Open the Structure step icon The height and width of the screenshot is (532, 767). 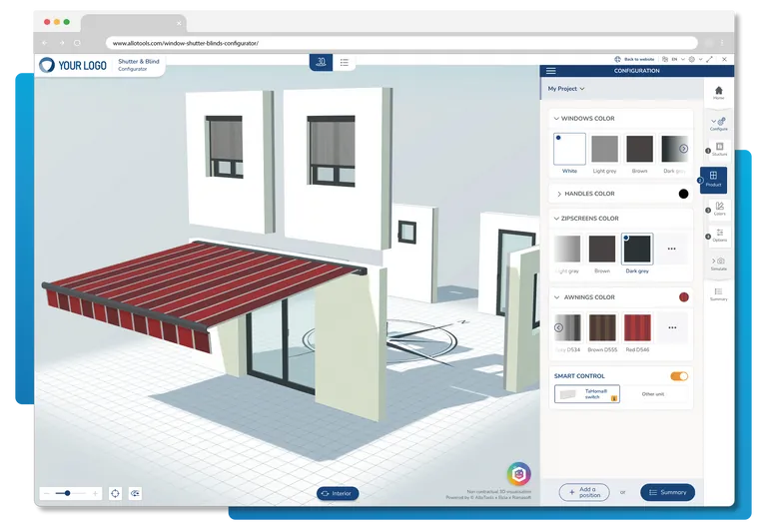coord(719,148)
